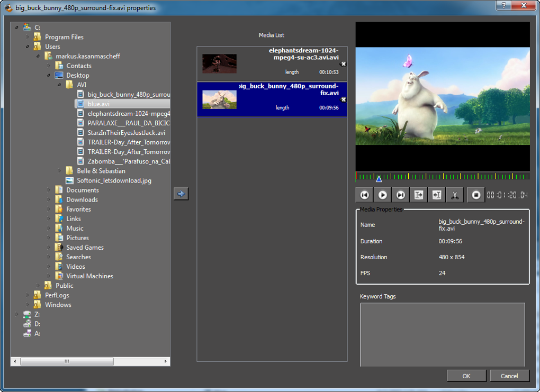This screenshot has width=540, height=392.
Task: Select blue.avi in the file tree
Action: (x=98, y=104)
